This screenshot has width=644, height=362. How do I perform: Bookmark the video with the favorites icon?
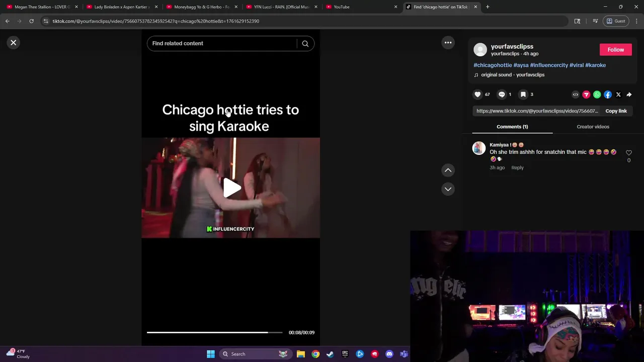coord(523,95)
